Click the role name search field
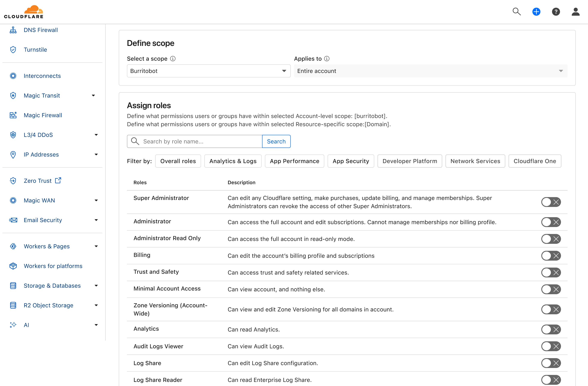 click(198, 141)
